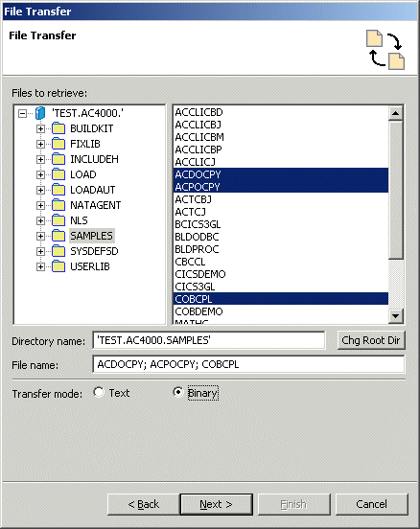Viewport: 420px width, 529px height.
Task: Click the highlighted ACPOCPY file
Action: click(x=281, y=187)
